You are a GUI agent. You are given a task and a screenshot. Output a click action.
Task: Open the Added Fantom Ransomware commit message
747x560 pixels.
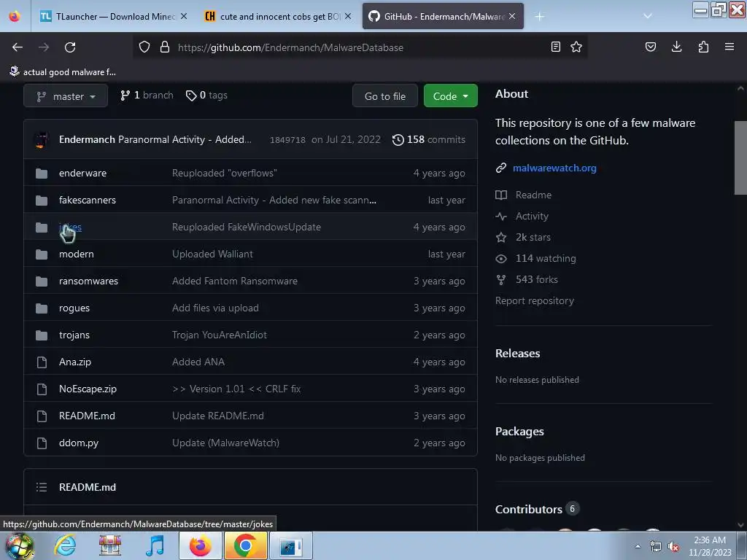pos(235,281)
